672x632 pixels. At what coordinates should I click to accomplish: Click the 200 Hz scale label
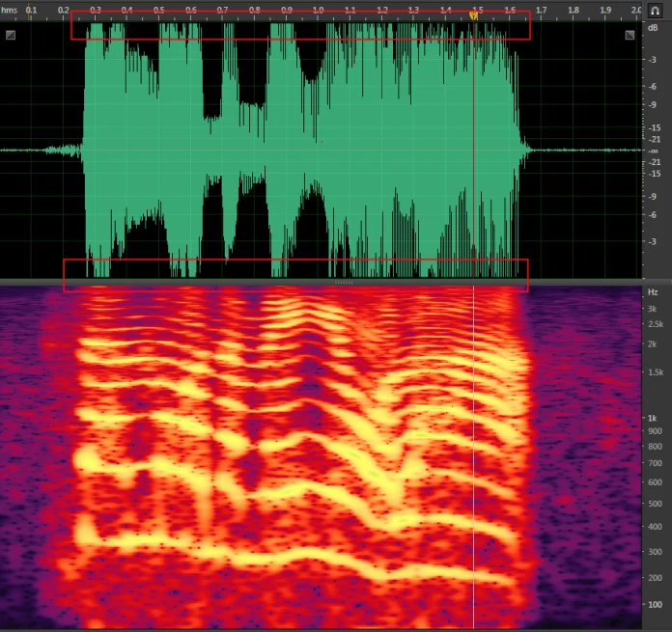(655, 578)
